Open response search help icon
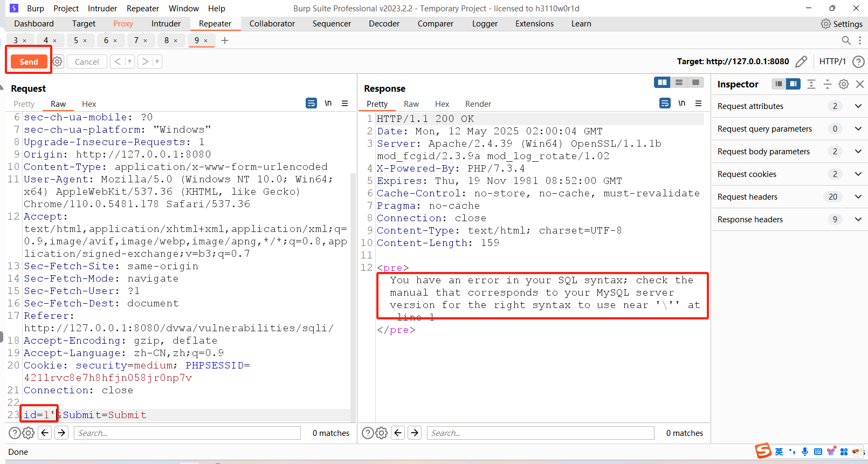The height and width of the screenshot is (464, 868). coord(368,433)
